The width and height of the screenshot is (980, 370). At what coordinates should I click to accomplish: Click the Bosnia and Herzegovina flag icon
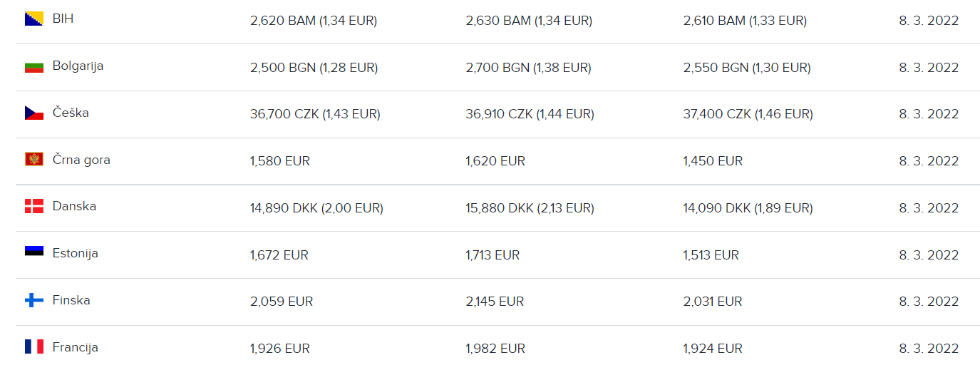34,19
